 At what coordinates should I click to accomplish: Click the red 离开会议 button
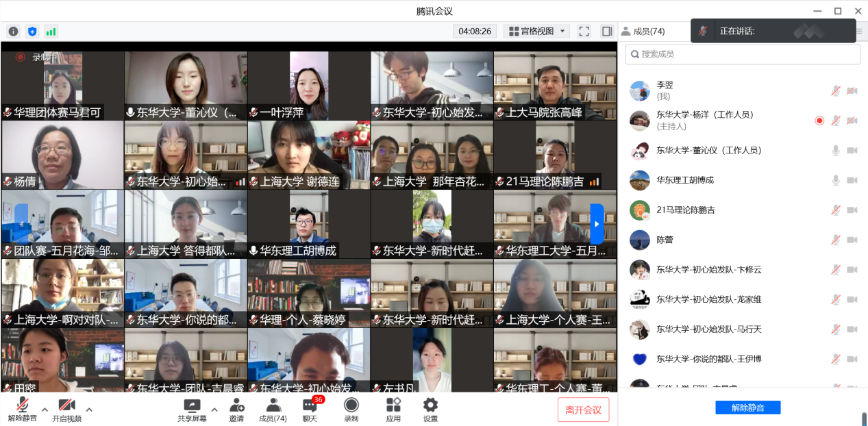pyautogui.click(x=583, y=410)
